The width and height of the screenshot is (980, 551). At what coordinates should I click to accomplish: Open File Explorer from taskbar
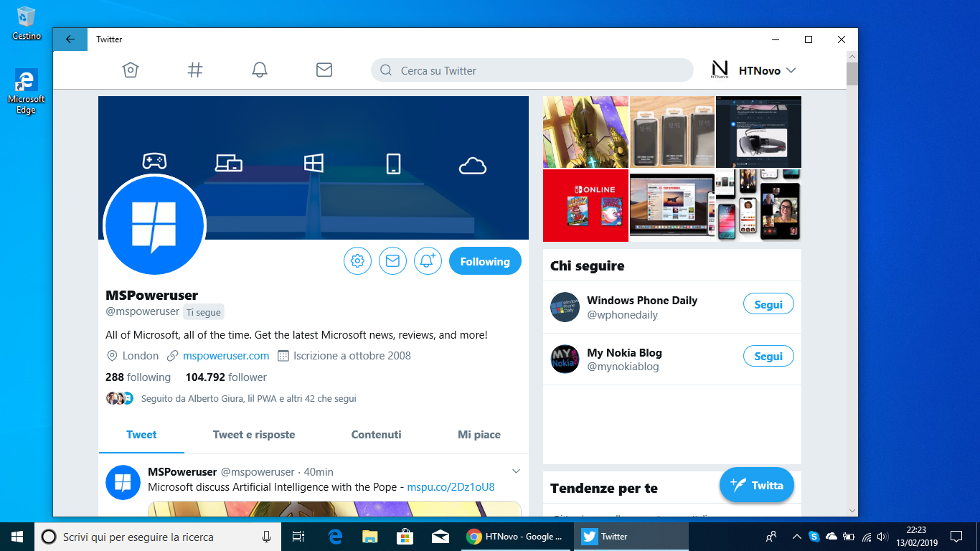coord(370,536)
